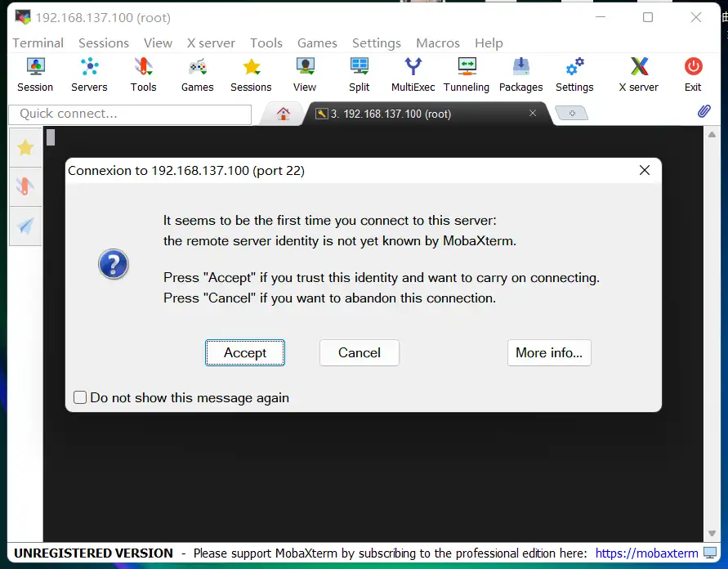The image size is (728, 569).
Task: Open the sidebar paper plane macros icon
Action: (x=25, y=226)
